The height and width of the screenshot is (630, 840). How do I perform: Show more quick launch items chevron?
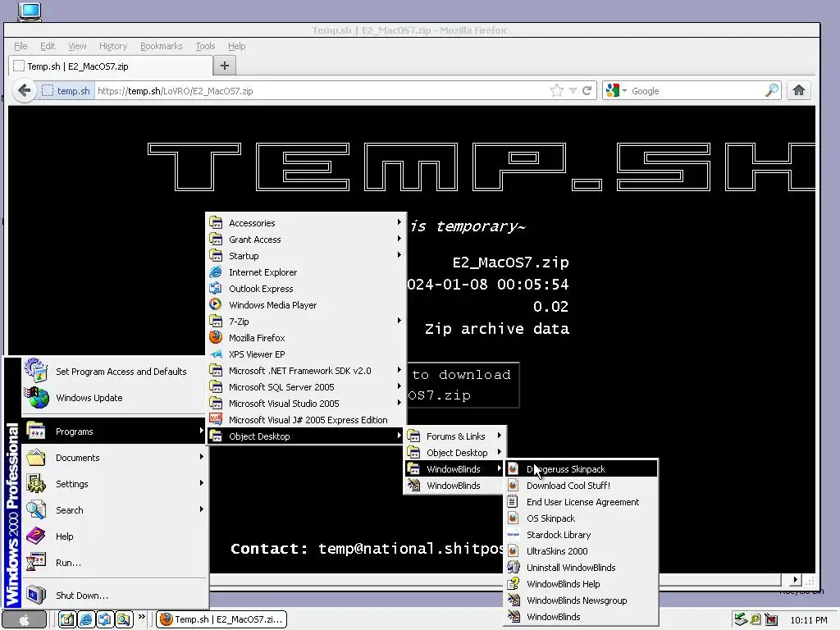tap(141, 617)
